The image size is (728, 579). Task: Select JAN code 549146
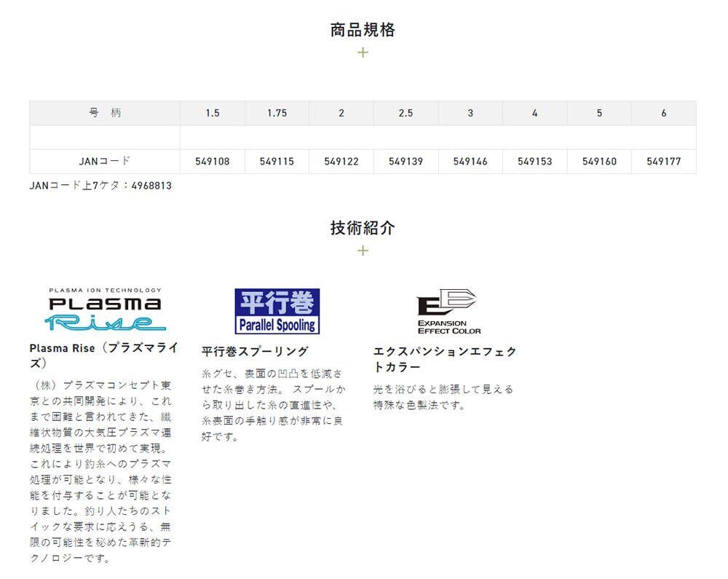tap(470, 161)
